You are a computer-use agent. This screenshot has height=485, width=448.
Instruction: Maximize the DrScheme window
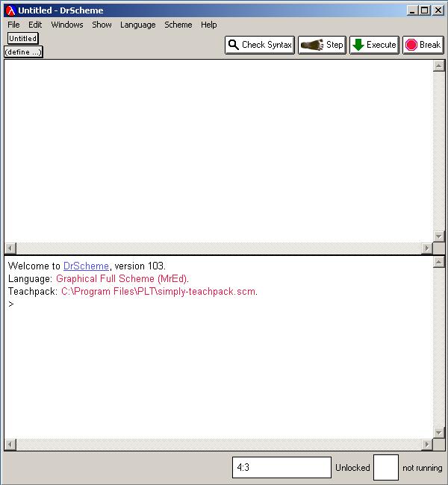pyautogui.click(x=425, y=10)
